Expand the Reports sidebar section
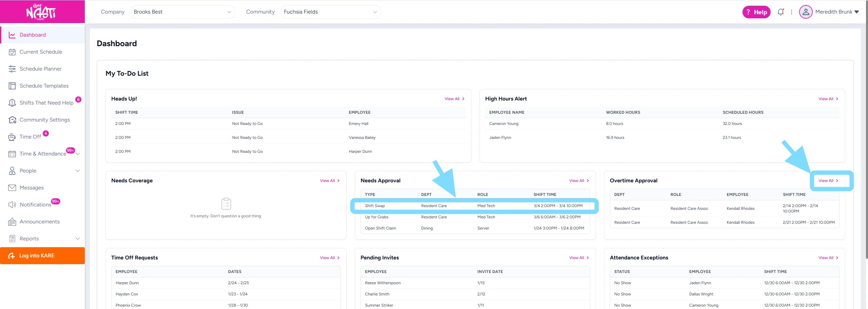Viewport: 868px width, 309px height. click(78, 239)
